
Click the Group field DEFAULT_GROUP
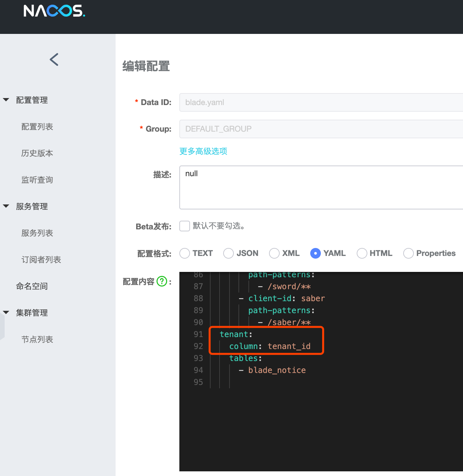coord(321,129)
